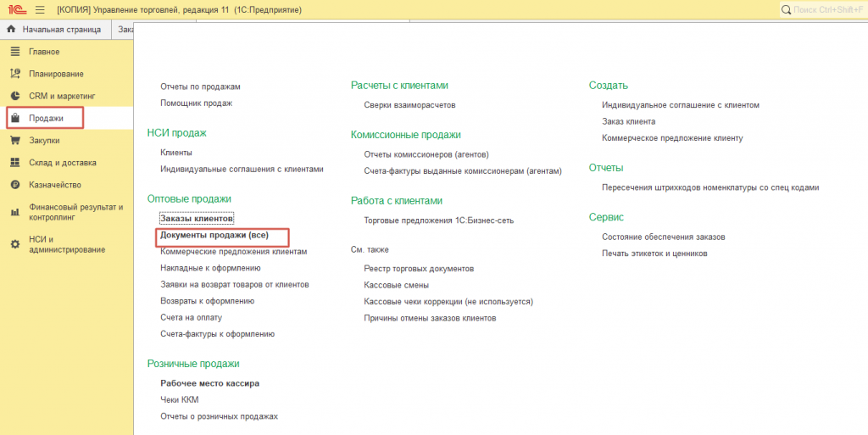Open Отчеты комиссионеров (агентов)
Image resolution: width=868 pixels, height=435 pixels.
click(x=426, y=154)
